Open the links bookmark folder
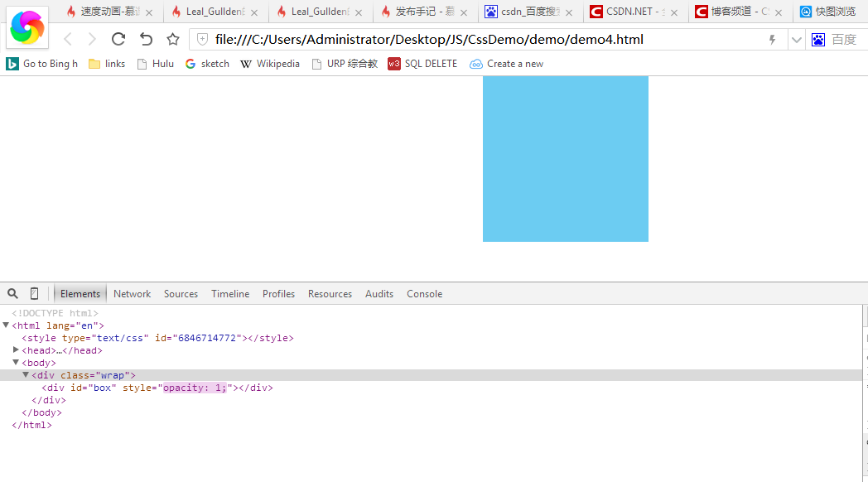 tap(108, 64)
